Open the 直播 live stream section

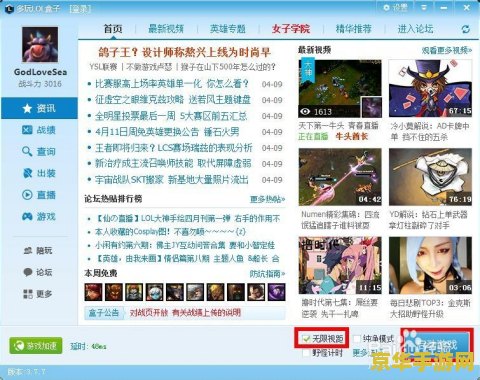(39, 195)
